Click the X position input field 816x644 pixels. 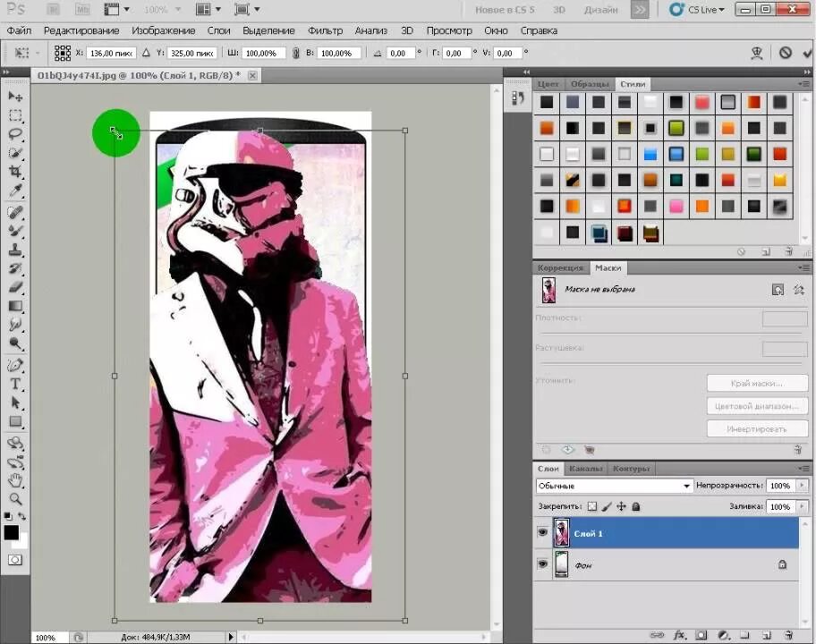pyautogui.click(x=110, y=53)
